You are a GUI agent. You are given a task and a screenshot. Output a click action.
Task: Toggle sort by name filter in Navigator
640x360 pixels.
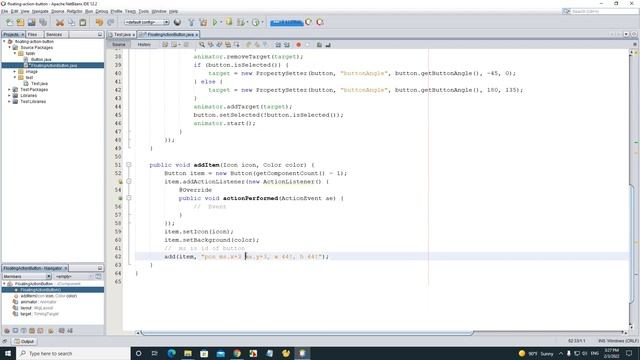click(61, 331)
